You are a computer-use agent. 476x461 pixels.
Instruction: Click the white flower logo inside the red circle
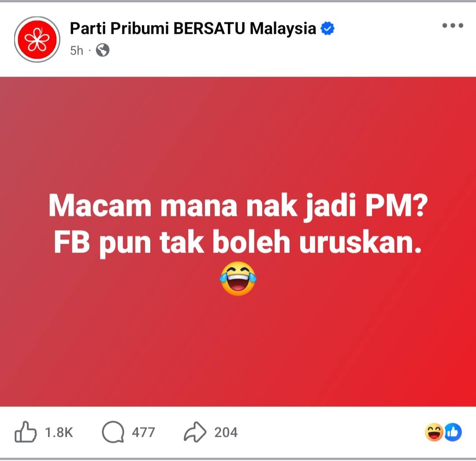[x=37, y=40]
